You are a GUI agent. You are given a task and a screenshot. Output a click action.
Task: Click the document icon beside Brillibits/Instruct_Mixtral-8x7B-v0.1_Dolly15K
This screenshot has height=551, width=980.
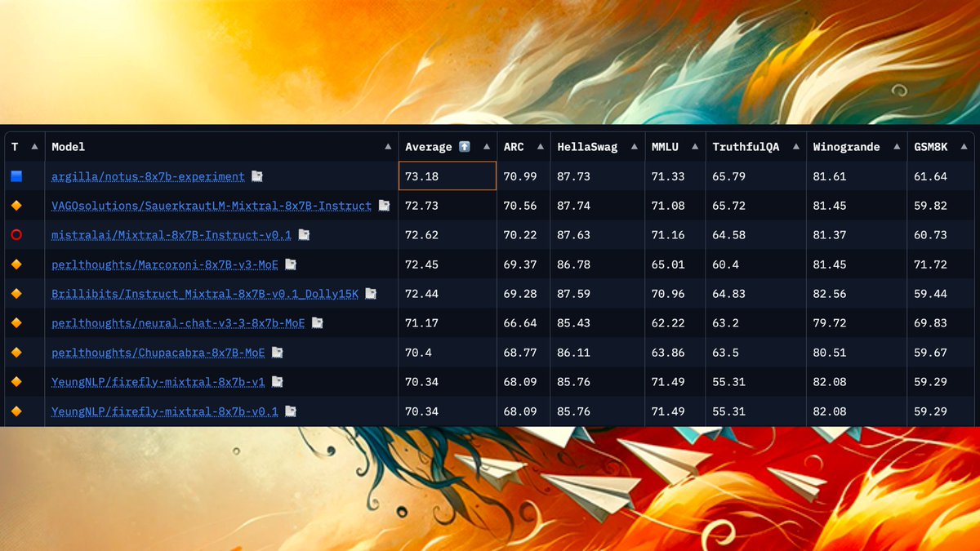(371, 294)
